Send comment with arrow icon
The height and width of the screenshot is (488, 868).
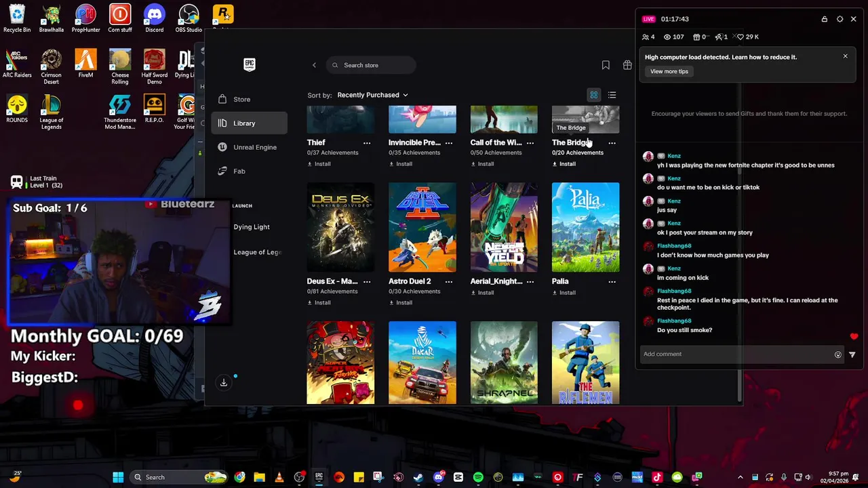tap(852, 354)
